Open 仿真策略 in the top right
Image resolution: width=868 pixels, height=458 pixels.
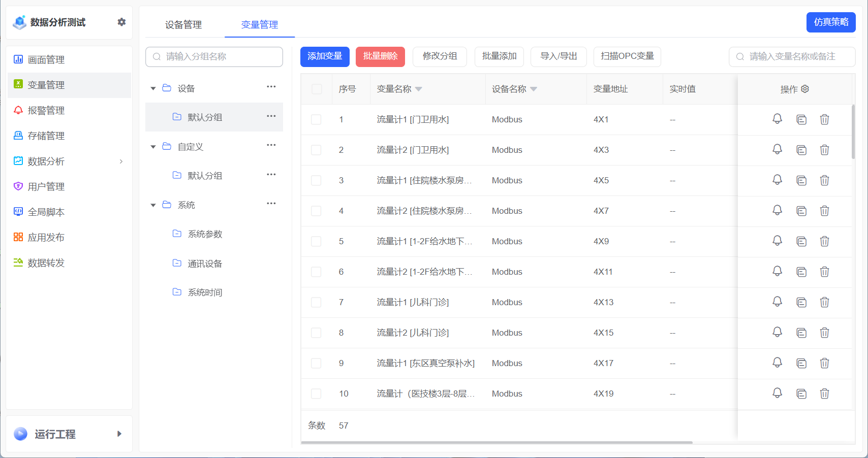830,22
